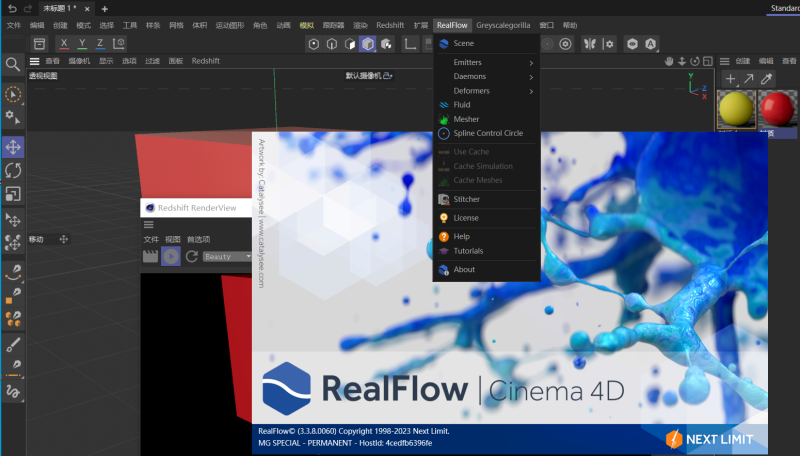Image resolution: width=800 pixels, height=456 pixels.
Task: Click the viewport pan hand icon
Action: coord(669,61)
